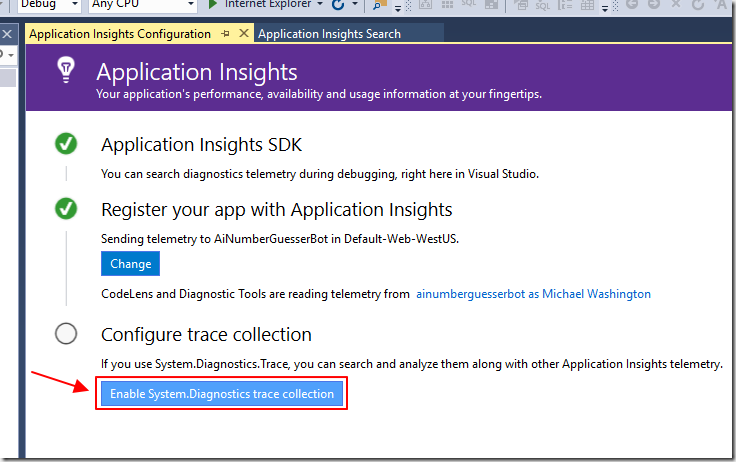The height and width of the screenshot is (462, 736).
Task: Click the Configure trace collection heading
Action: point(206,335)
